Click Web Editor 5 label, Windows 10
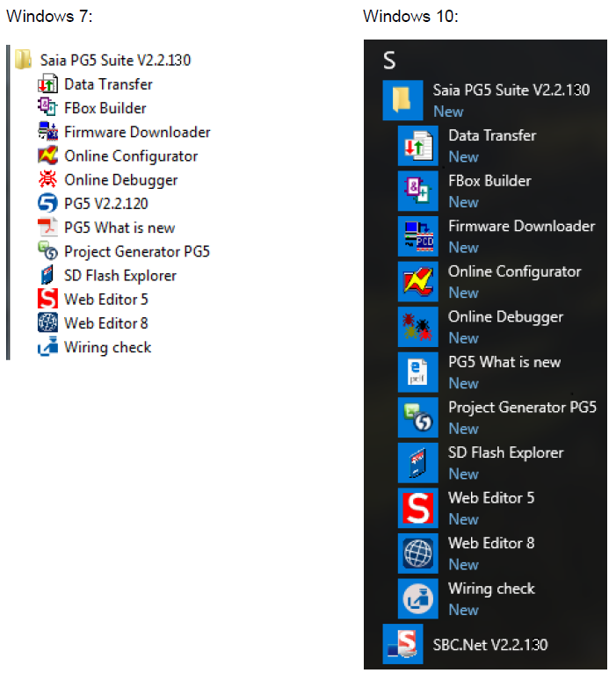Image resolution: width=616 pixels, height=673 pixels. coord(491,498)
